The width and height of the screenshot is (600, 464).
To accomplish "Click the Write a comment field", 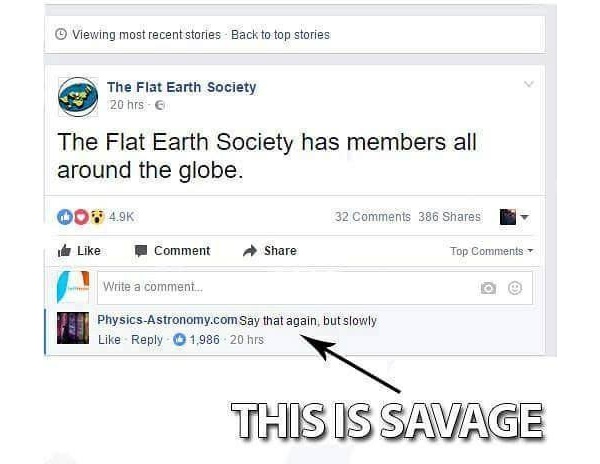I will pyautogui.click(x=315, y=288).
